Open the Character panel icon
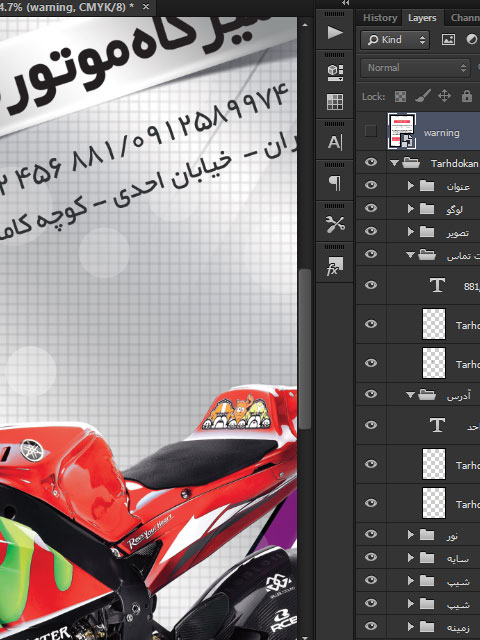The width and height of the screenshot is (480, 640). point(335,142)
